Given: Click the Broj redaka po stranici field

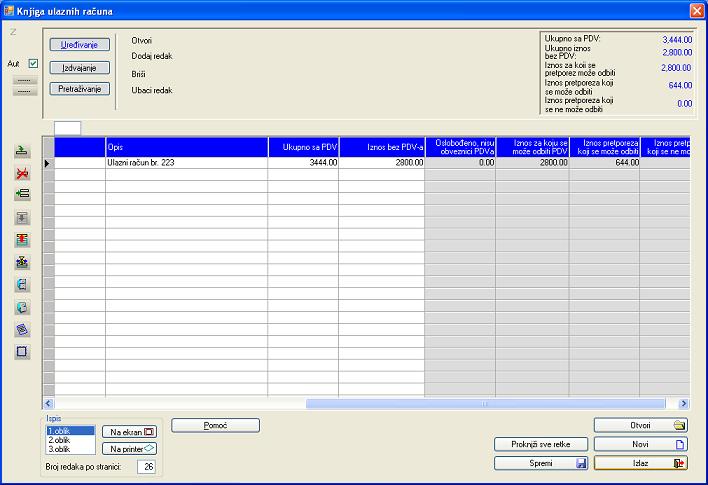Looking at the screenshot, I should tap(146, 466).
